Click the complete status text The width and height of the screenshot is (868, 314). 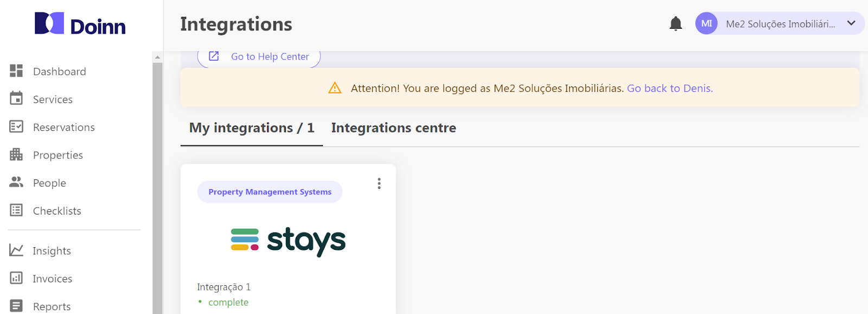click(x=228, y=303)
